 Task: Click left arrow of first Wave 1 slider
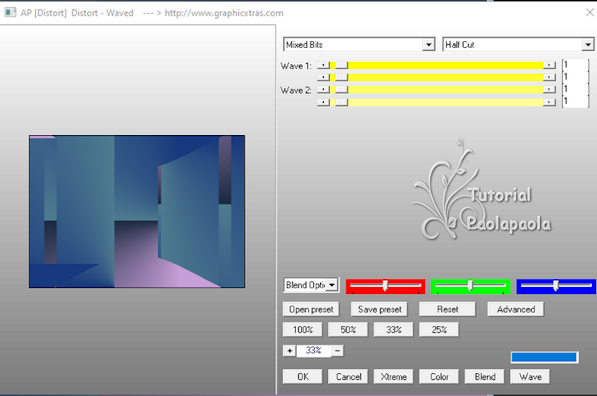pos(323,65)
